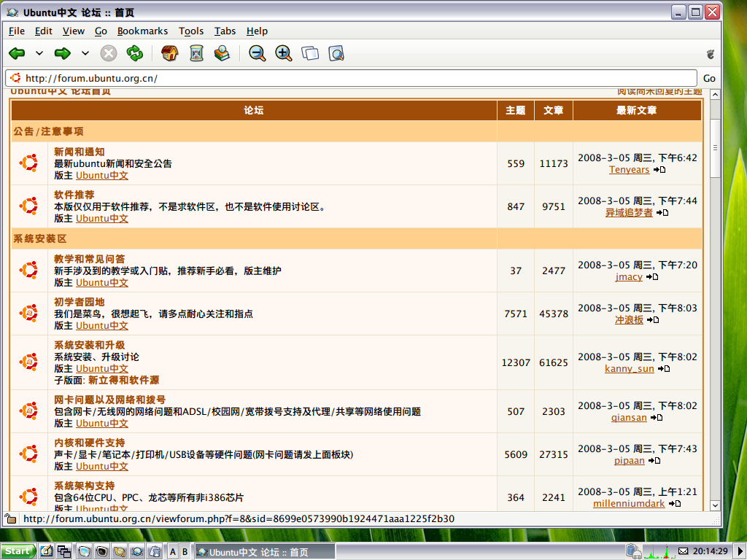Open the 新闻和通知 forum link
Image resolution: width=747 pixels, height=560 pixels.
coord(79,152)
